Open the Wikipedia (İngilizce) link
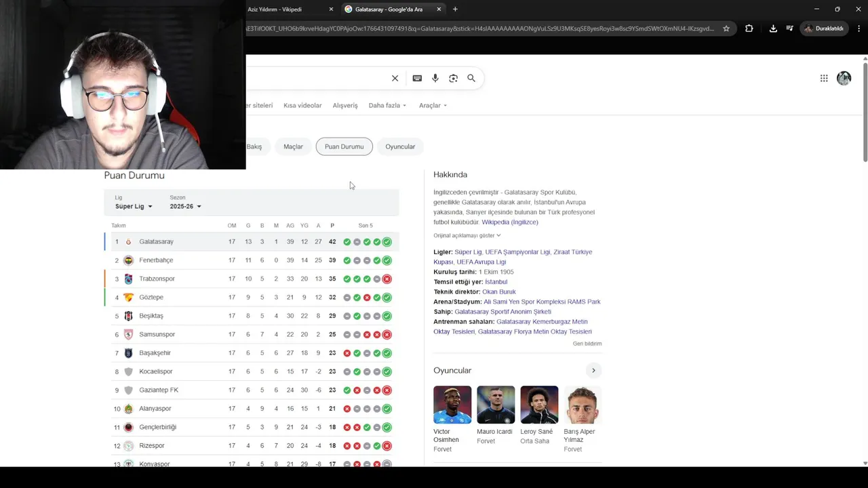The image size is (868, 488). (x=510, y=222)
